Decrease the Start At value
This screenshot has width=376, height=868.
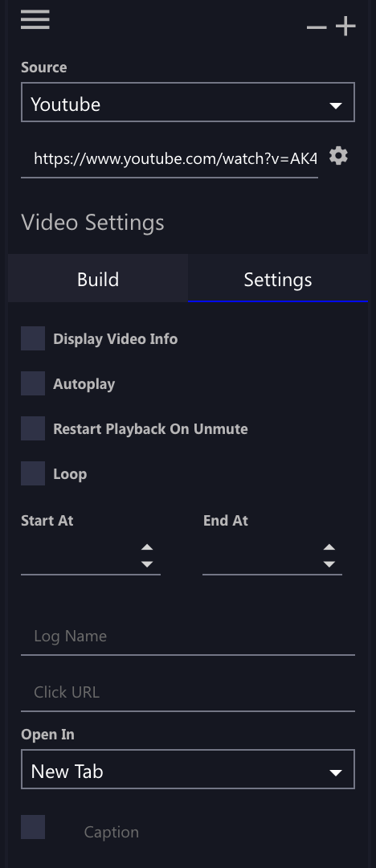[147, 564]
